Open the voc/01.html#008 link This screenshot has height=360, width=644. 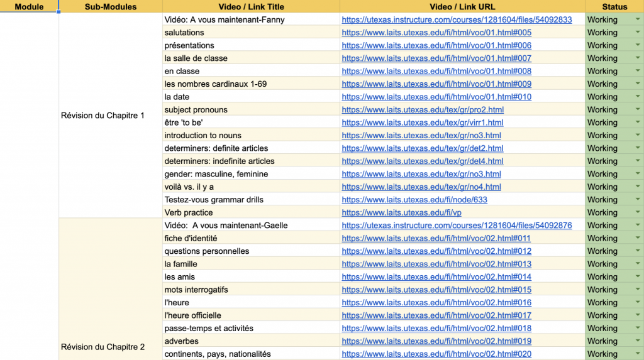(x=436, y=71)
